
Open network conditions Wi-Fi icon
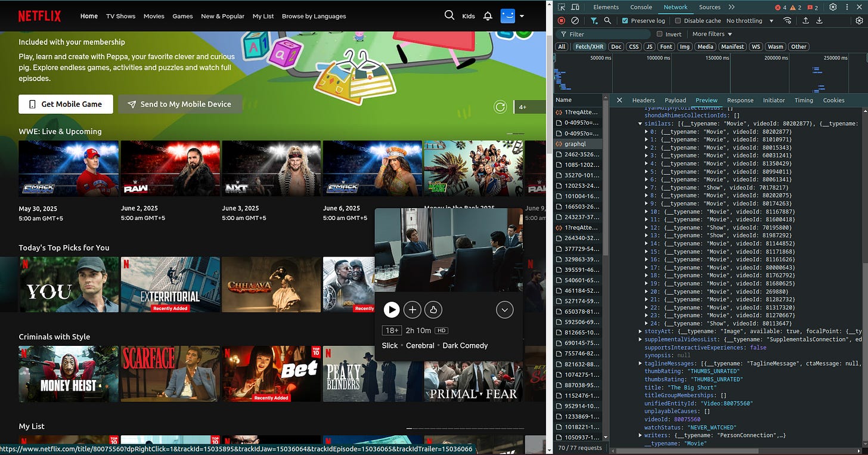click(x=788, y=20)
